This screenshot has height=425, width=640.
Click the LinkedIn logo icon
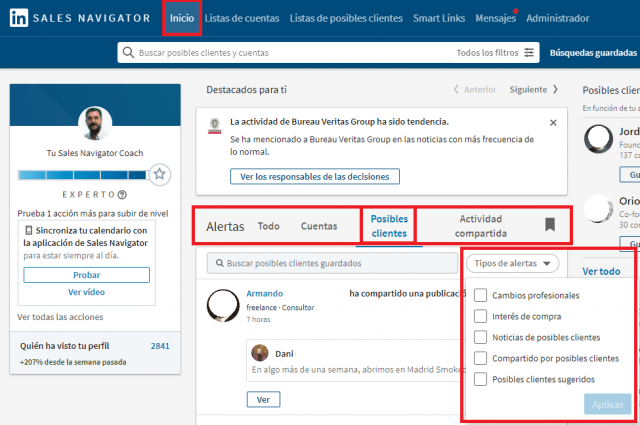click(19, 18)
